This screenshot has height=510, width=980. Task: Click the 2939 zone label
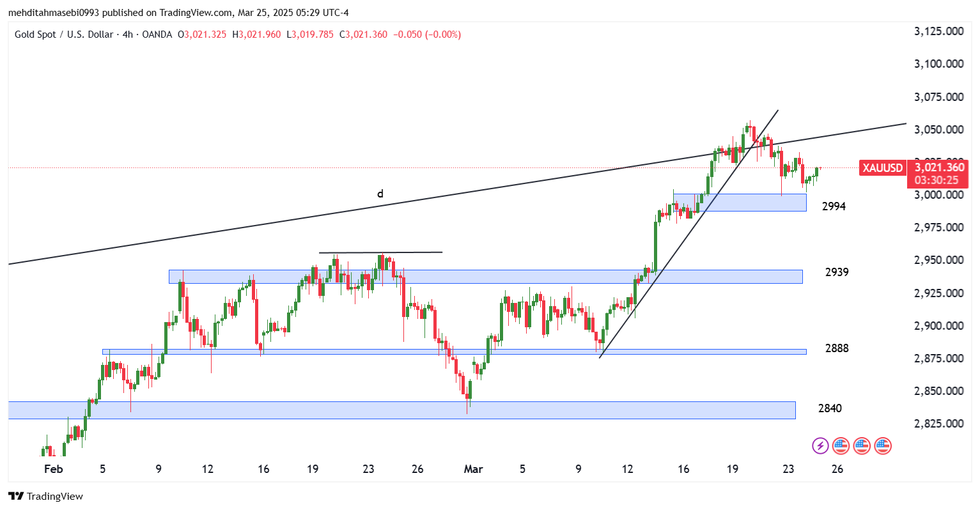(837, 272)
